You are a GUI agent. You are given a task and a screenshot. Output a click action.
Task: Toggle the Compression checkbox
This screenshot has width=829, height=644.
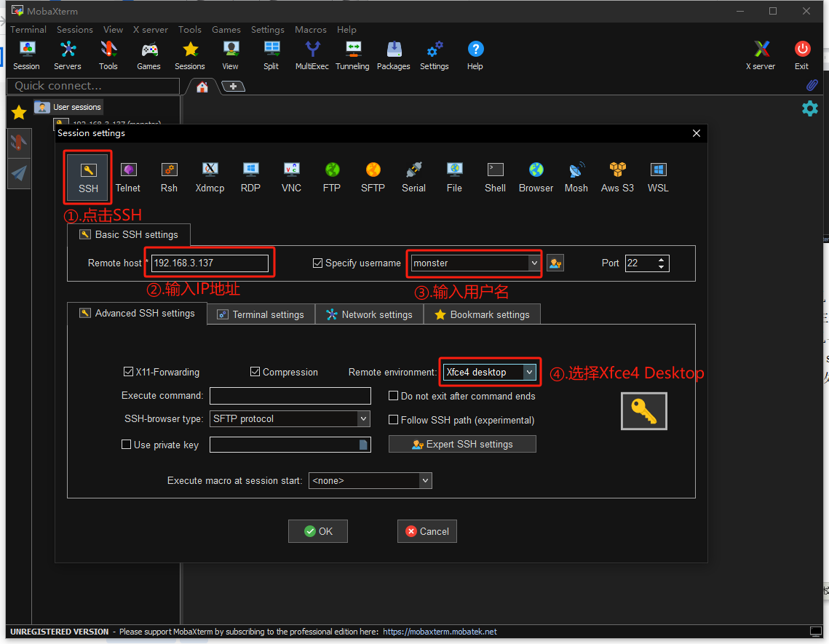pyautogui.click(x=255, y=372)
